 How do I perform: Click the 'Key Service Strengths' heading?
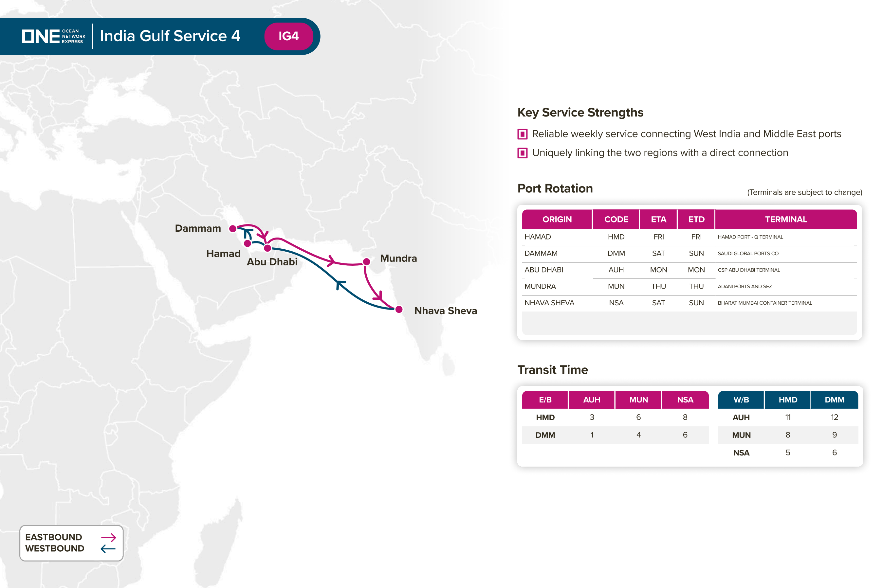[580, 113]
